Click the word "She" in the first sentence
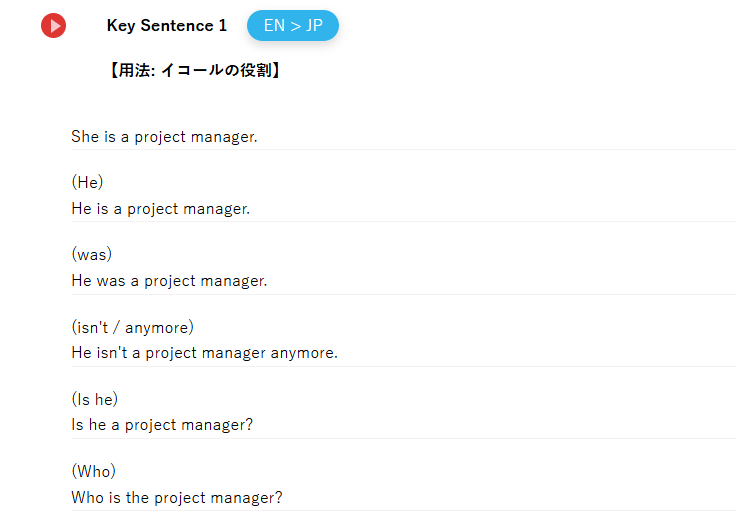Screen dimensions: 741x522 click(x=85, y=137)
